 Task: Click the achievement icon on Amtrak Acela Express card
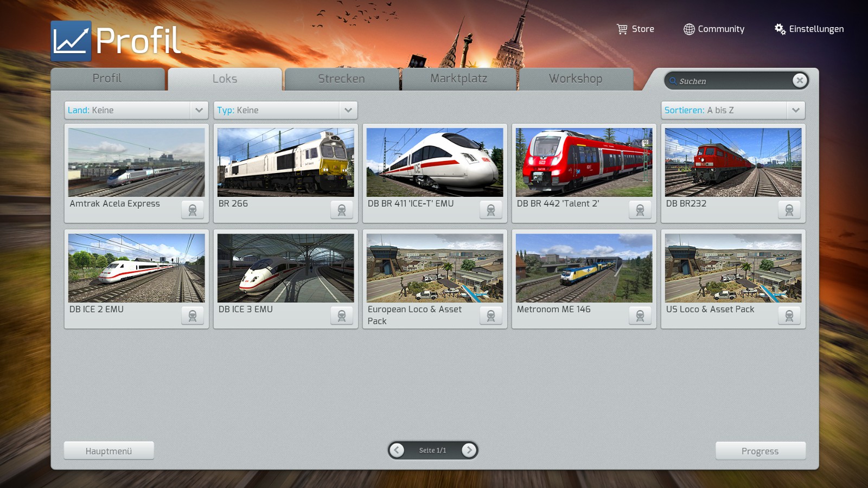(193, 210)
